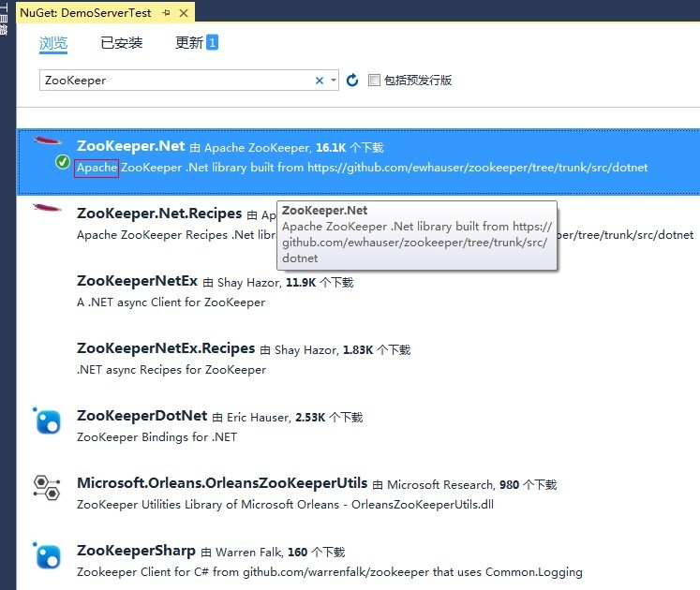Open the 更新 updates tab

[189, 43]
